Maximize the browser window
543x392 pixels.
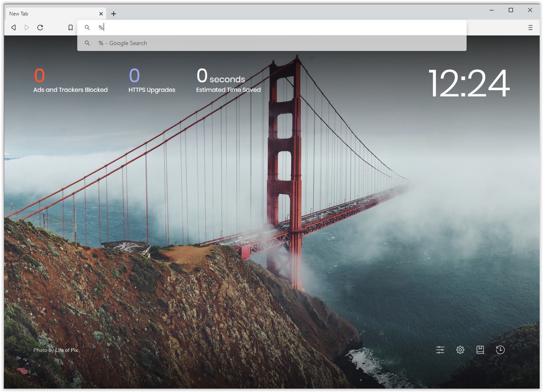point(511,10)
